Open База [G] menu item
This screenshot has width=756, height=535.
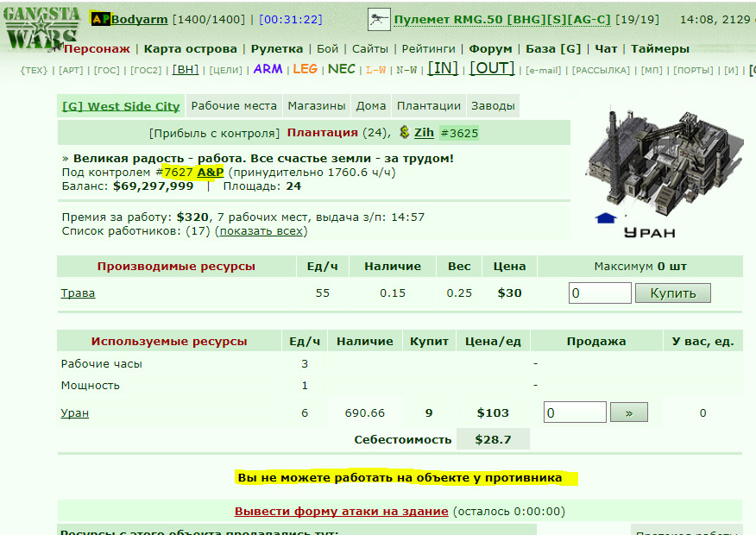click(553, 48)
